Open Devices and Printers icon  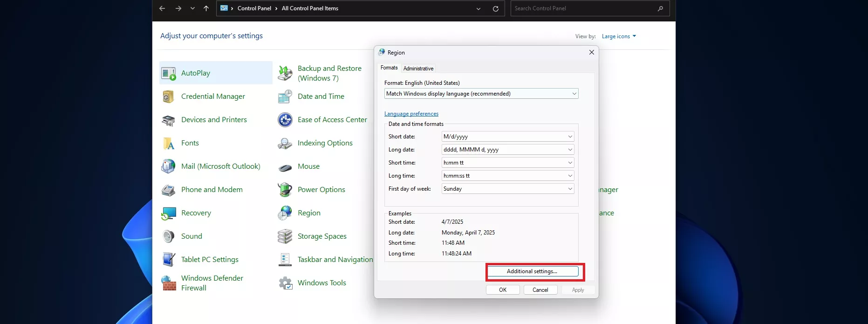168,120
